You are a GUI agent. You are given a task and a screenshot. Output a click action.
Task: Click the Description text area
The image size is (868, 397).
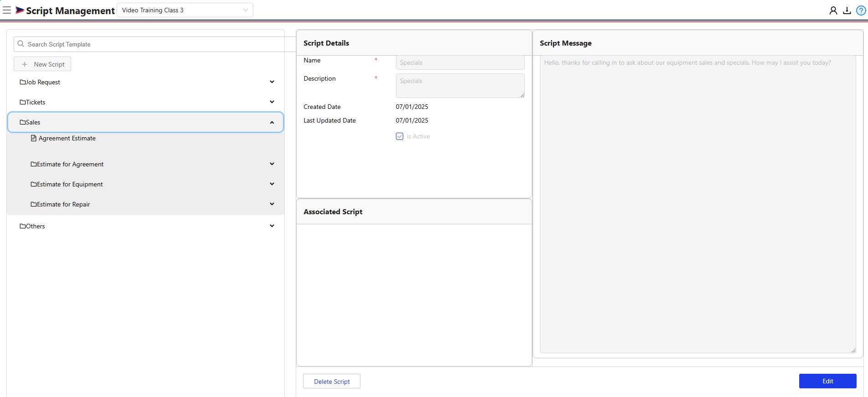point(460,86)
